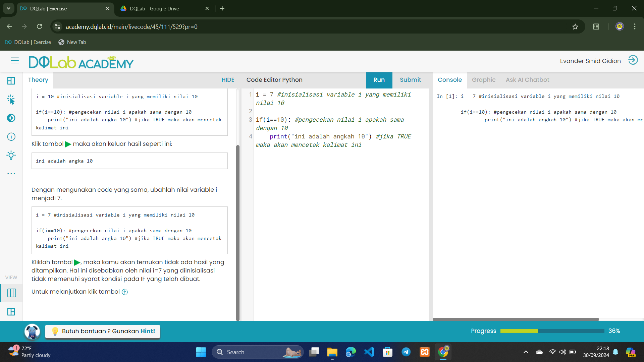Hide the Theory panel with HIDE
This screenshot has width=644, height=362.
pos(228,80)
